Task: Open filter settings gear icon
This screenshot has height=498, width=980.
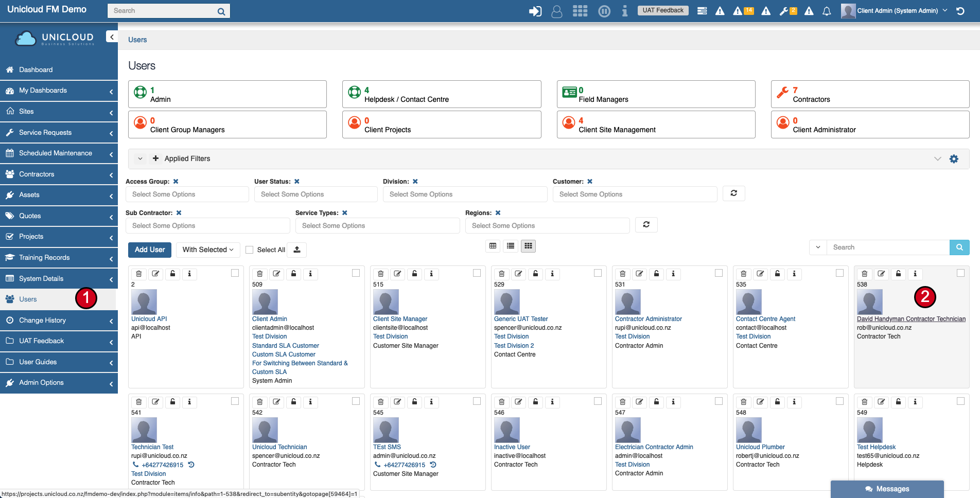Action: point(954,159)
